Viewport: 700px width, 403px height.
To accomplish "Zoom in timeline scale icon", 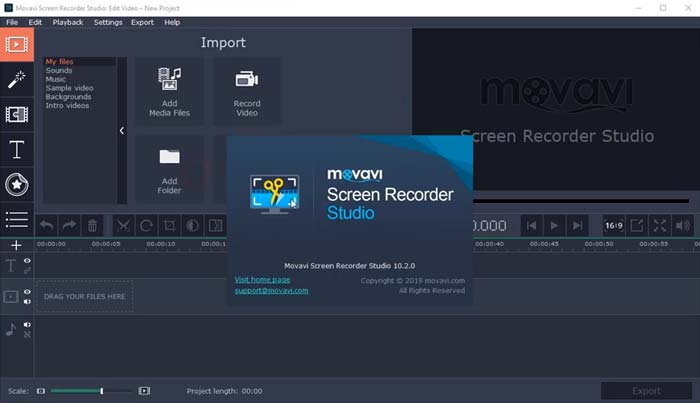I will point(144,391).
